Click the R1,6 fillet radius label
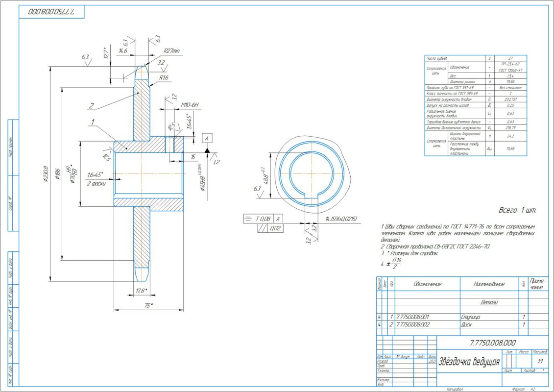Image resolution: width=554 pixels, height=392 pixels. [164, 77]
